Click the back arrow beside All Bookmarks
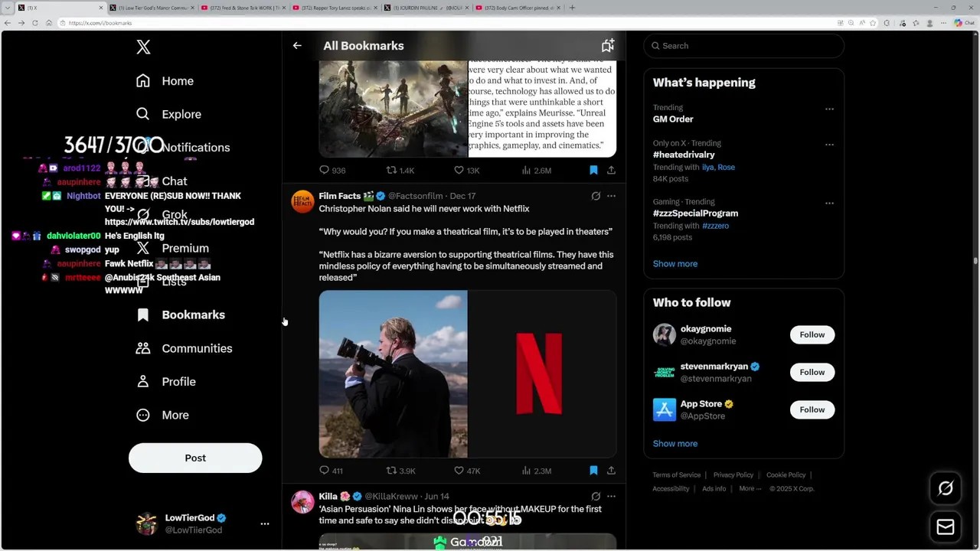This screenshot has width=980, height=551. (x=297, y=46)
